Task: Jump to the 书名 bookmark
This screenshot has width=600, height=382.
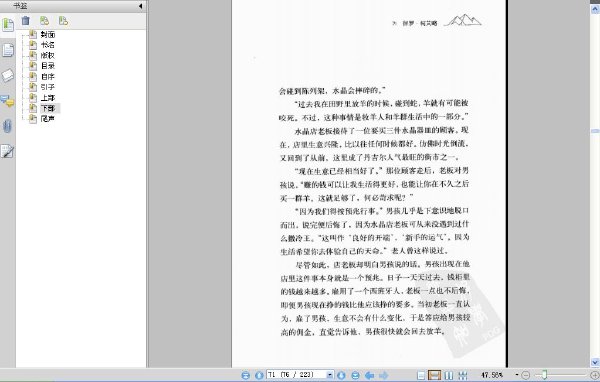Action: [x=48, y=45]
